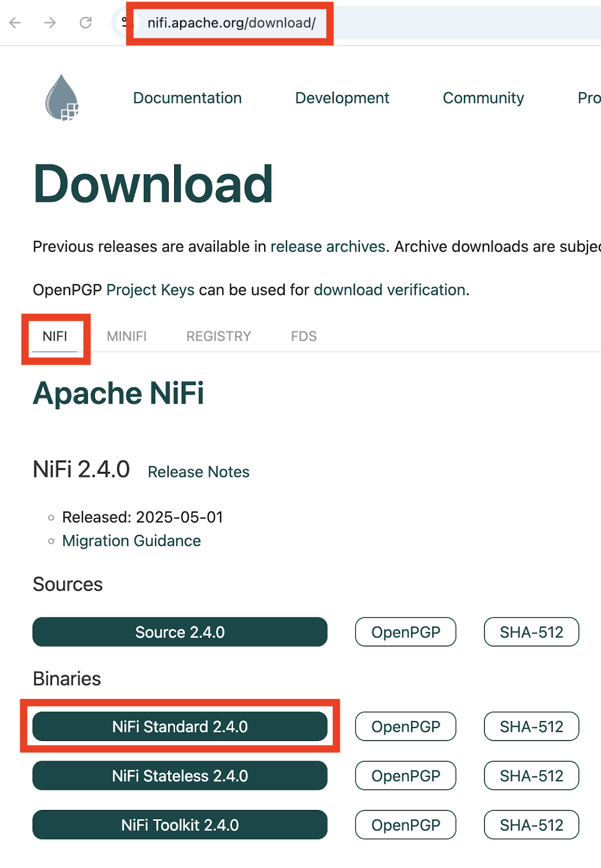
Task: Follow the Project Keys link
Action: (x=150, y=290)
